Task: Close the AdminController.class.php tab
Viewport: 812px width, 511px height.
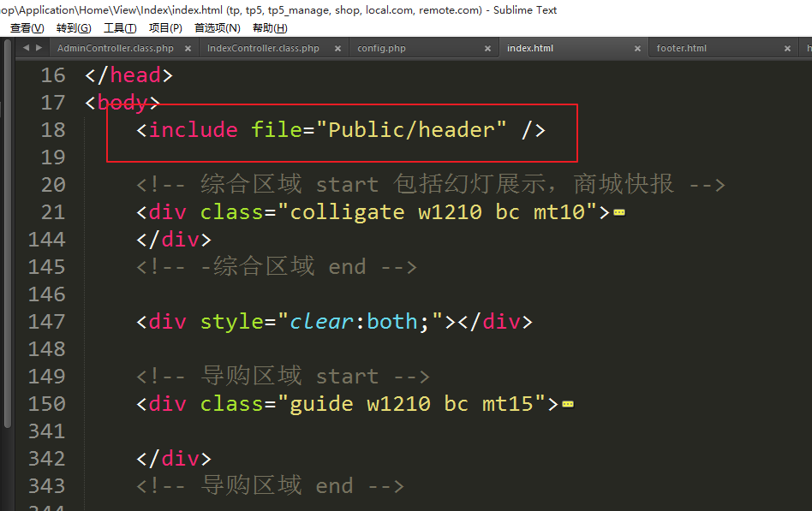Action: pos(188,49)
